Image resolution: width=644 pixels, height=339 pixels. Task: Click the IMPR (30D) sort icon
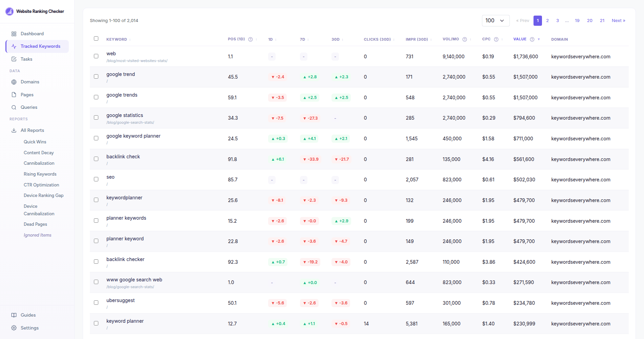pos(431,40)
